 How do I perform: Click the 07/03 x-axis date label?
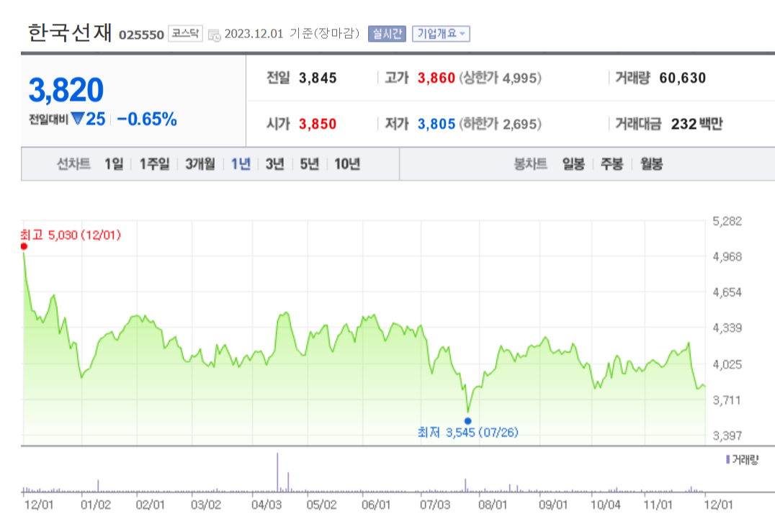coord(435,505)
